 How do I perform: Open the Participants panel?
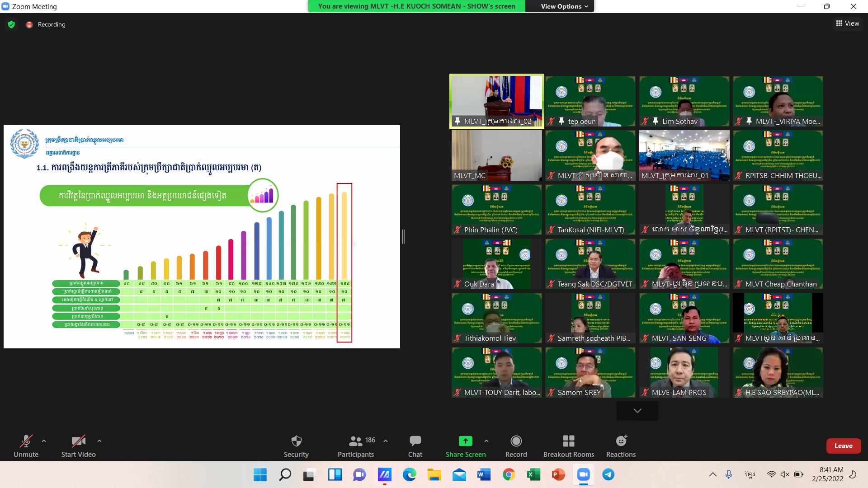(x=356, y=446)
